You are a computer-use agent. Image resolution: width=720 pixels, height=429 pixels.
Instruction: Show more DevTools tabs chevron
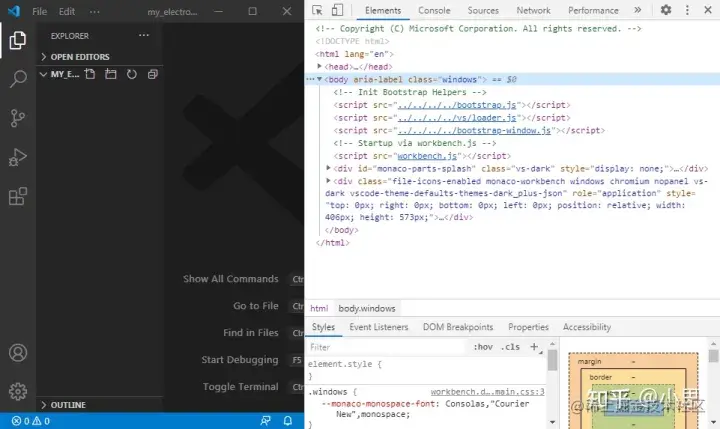click(637, 10)
